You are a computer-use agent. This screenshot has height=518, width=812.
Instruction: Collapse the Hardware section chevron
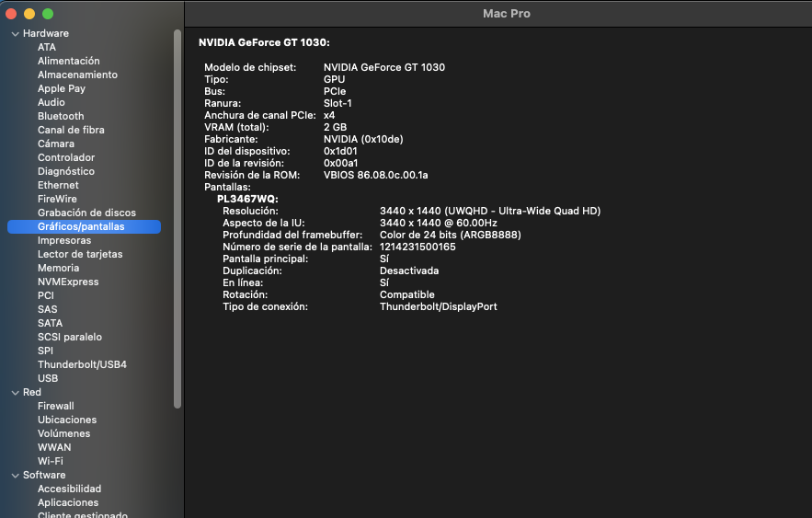click(x=15, y=34)
